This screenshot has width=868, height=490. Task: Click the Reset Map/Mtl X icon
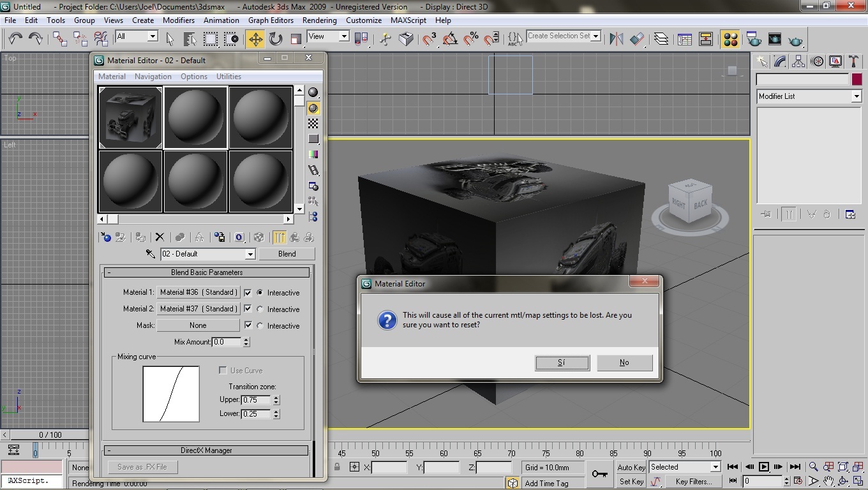pyautogui.click(x=160, y=237)
